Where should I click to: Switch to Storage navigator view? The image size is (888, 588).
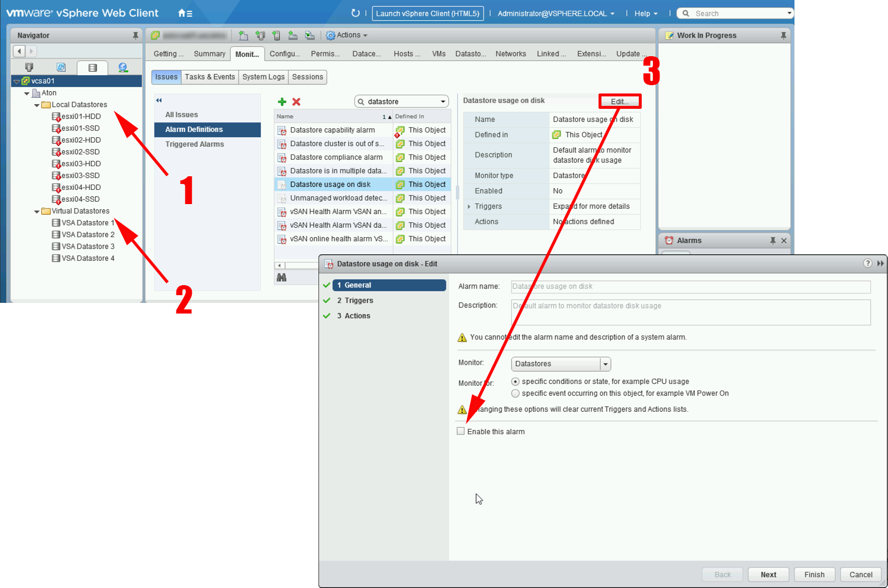coord(92,68)
